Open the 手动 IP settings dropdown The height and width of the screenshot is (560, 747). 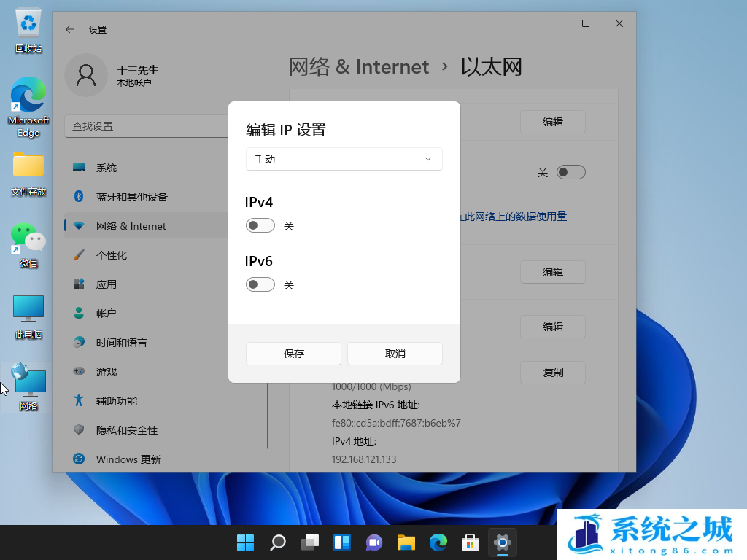coord(344,159)
